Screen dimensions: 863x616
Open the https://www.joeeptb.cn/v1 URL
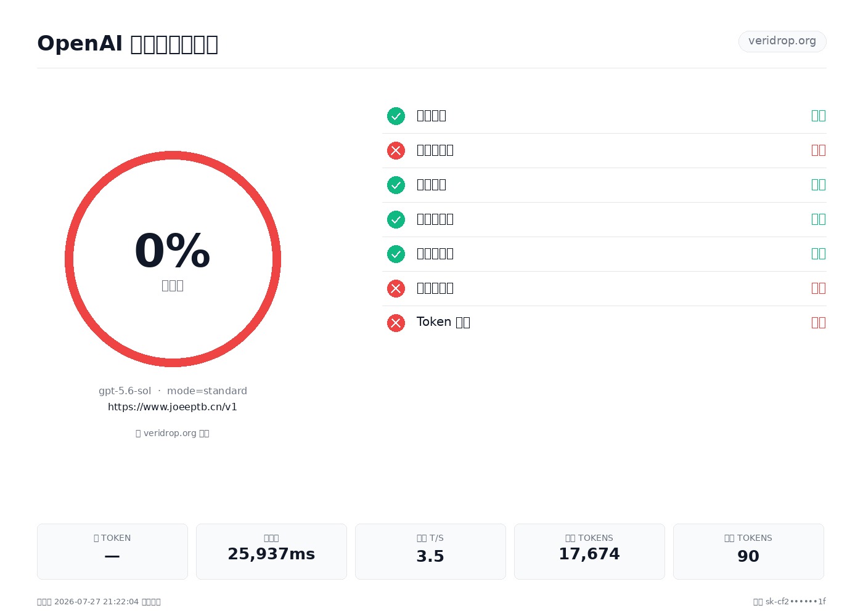[x=173, y=407]
